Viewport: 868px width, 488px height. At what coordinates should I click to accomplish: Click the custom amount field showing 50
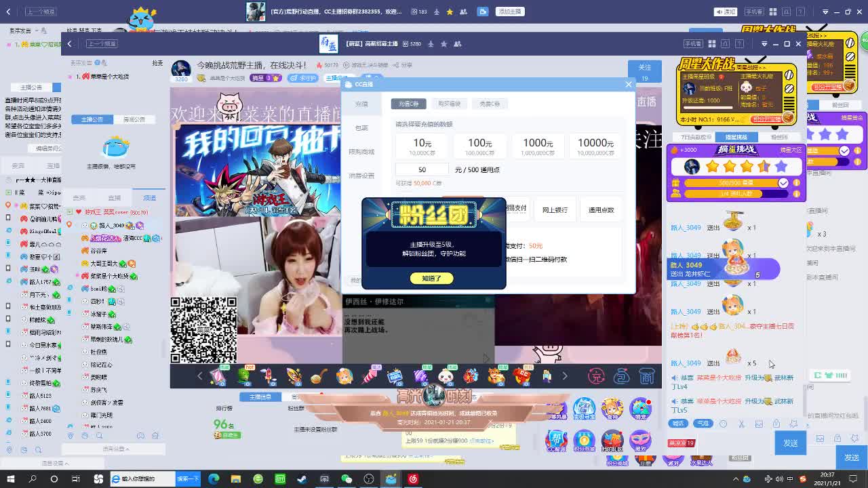point(422,169)
